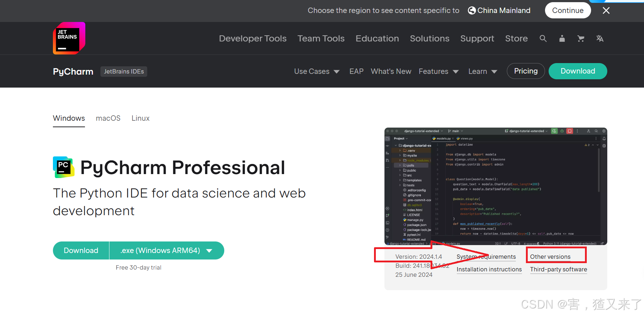The width and height of the screenshot is (644, 315).
Task: Click the 'Version: 2024.1.4' text
Action: pos(419,257)
